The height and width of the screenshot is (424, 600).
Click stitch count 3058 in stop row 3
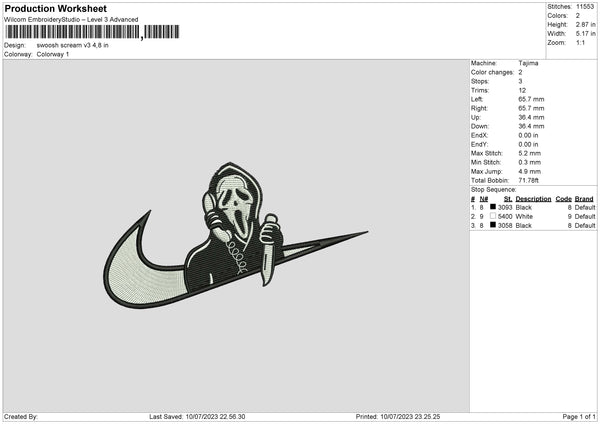pyautogui.click(x=505, y=225)
